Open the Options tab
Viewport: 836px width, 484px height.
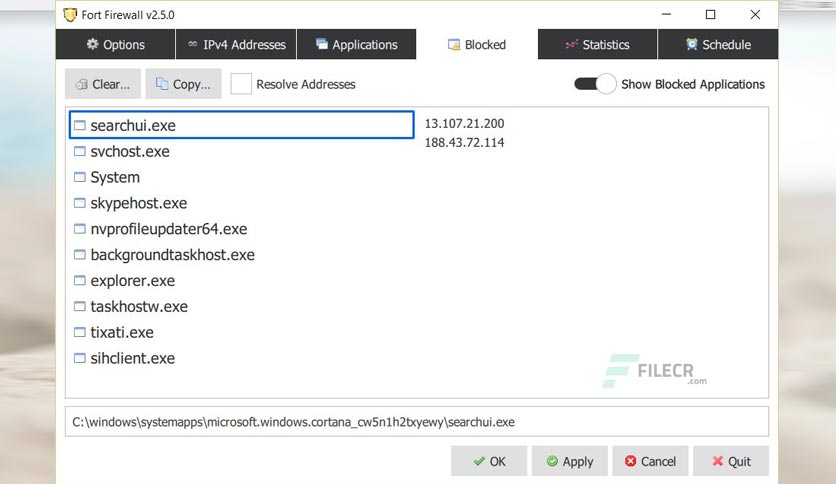pyautogui.click(x=116, y=44)
